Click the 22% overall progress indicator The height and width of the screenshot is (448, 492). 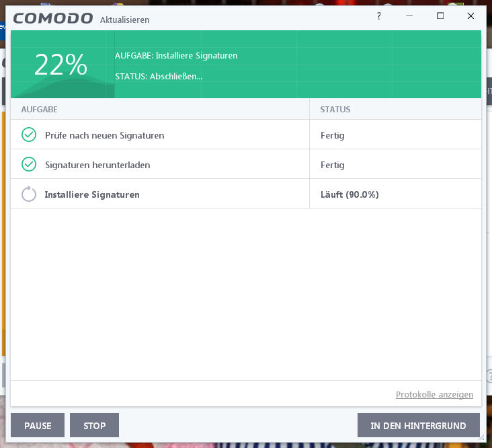pos(60,65)
